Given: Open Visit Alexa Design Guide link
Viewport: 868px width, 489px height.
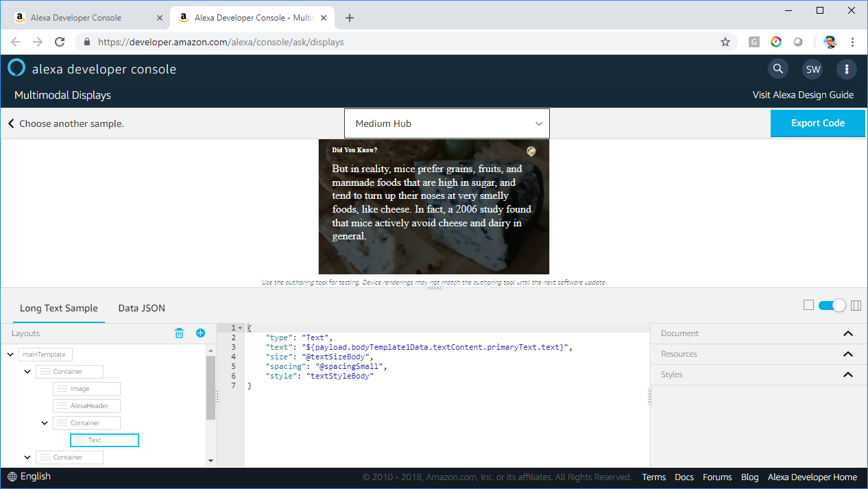Looking at the screenshot, I should (x=803, y=95).
